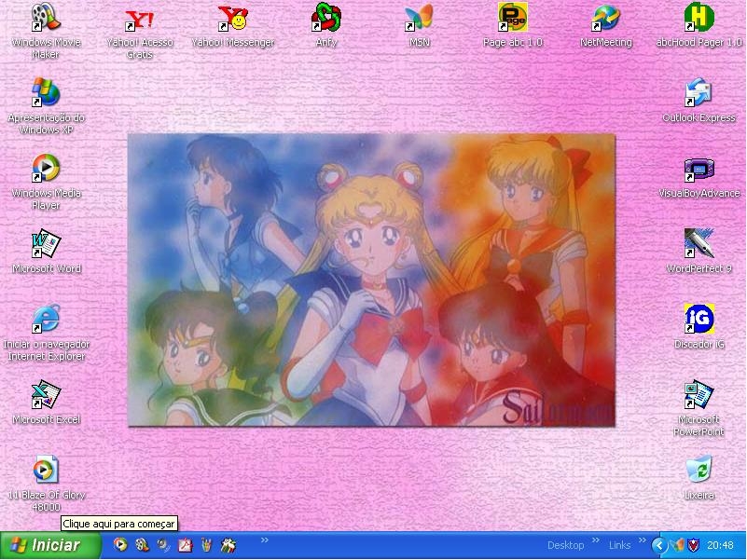Click the Desktop toolbar label
747x560 pixels.
pos(565,545)
